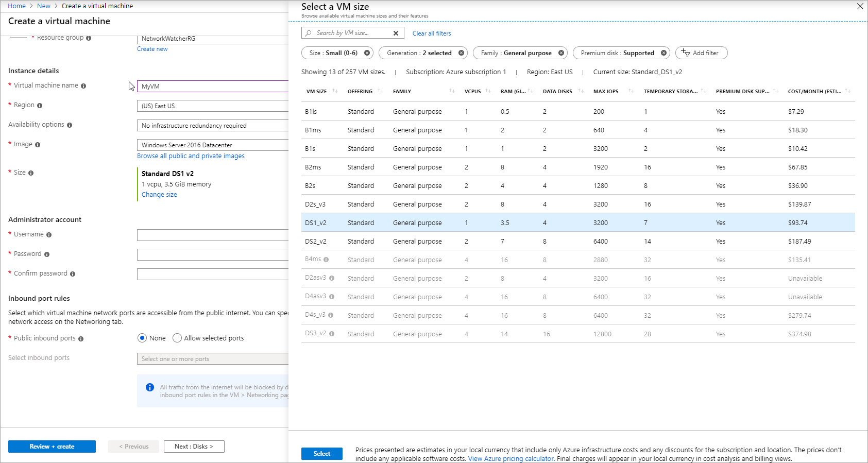868x463 pixels.
Task: Click the Add filter button
Action: (x=701, y=53)
